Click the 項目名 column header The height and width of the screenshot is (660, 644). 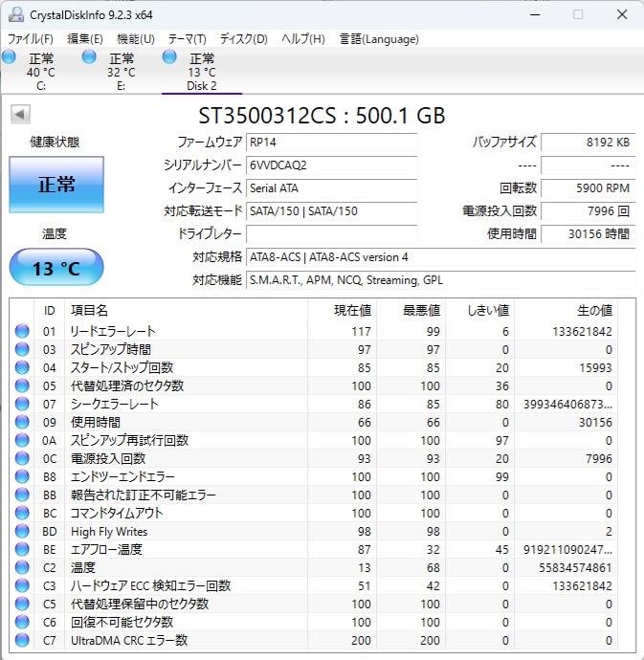(x=187, y=311)
